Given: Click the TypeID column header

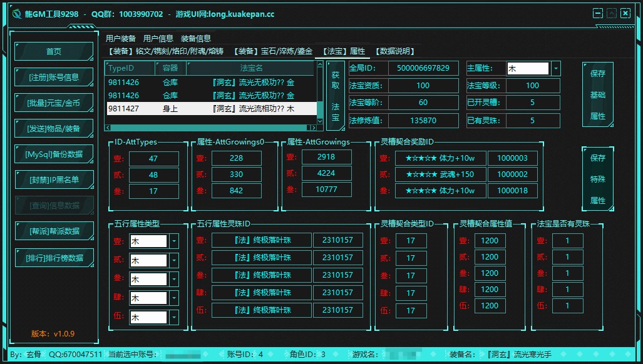Looking at the screenshot, I should [130, 68].
